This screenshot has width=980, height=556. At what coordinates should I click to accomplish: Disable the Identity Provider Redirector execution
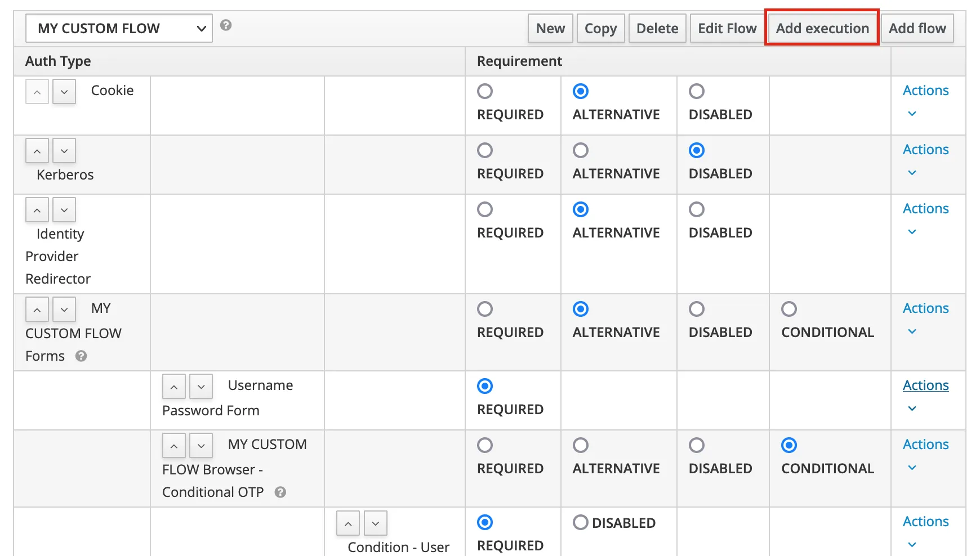point(697,209)
